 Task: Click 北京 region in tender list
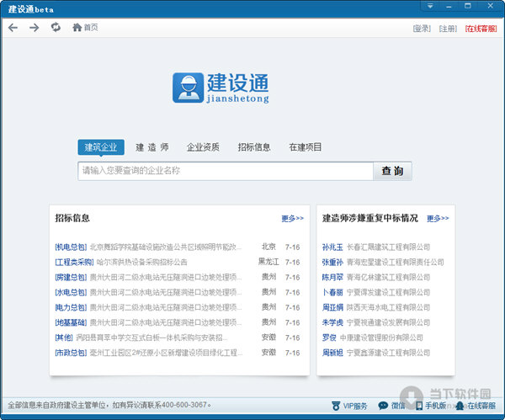click(268, 247)
